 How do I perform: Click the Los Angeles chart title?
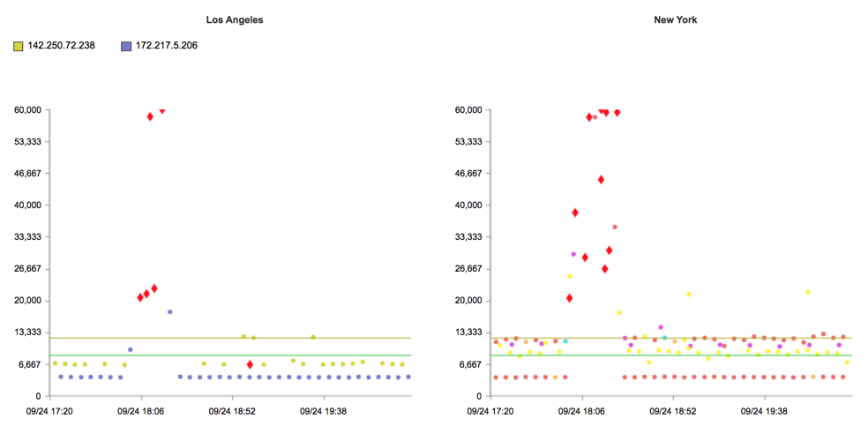point(235,20)
